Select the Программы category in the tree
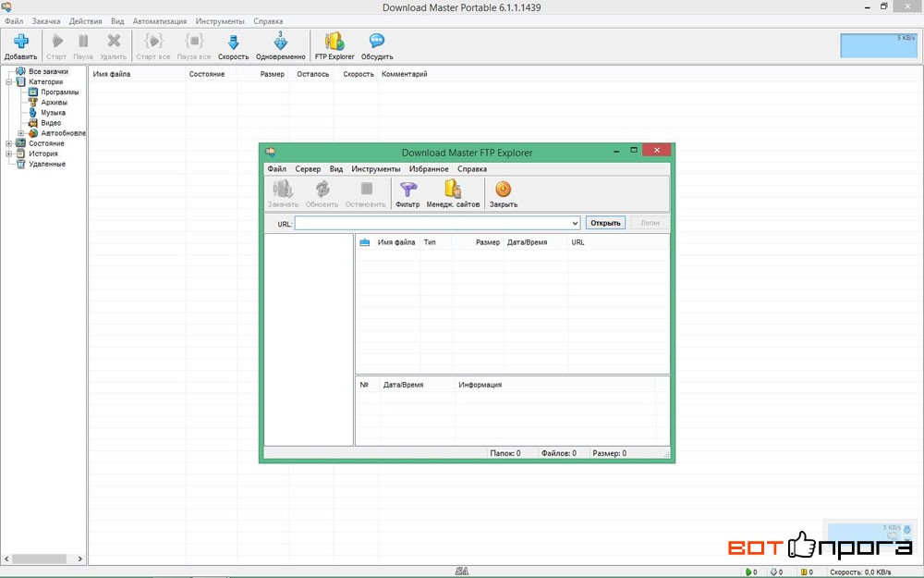The image size is (924, 578). [x=59, y=92]
